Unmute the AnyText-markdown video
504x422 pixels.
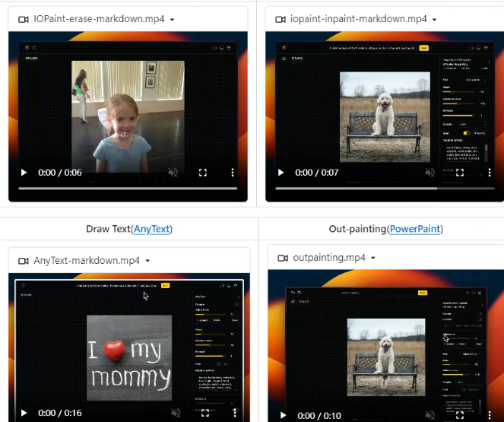[x=176, y=413]
